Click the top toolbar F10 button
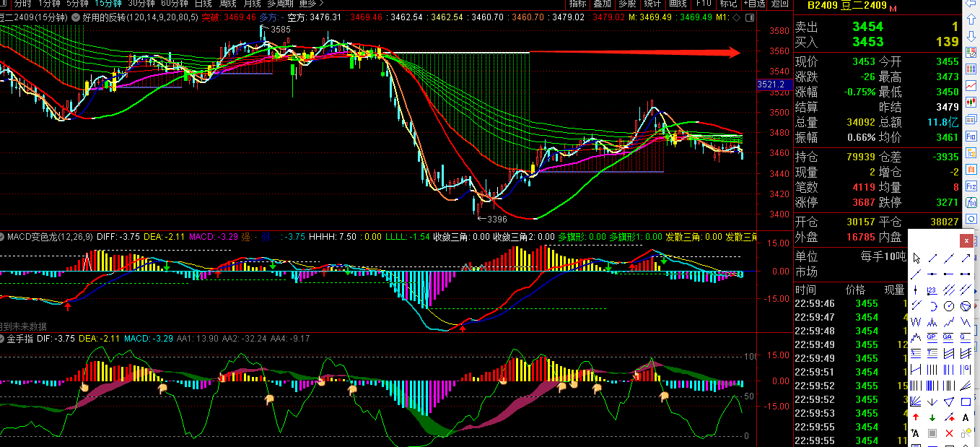Image resolution: width=980 pixels, height=447 pixels. tap(704, 3)
